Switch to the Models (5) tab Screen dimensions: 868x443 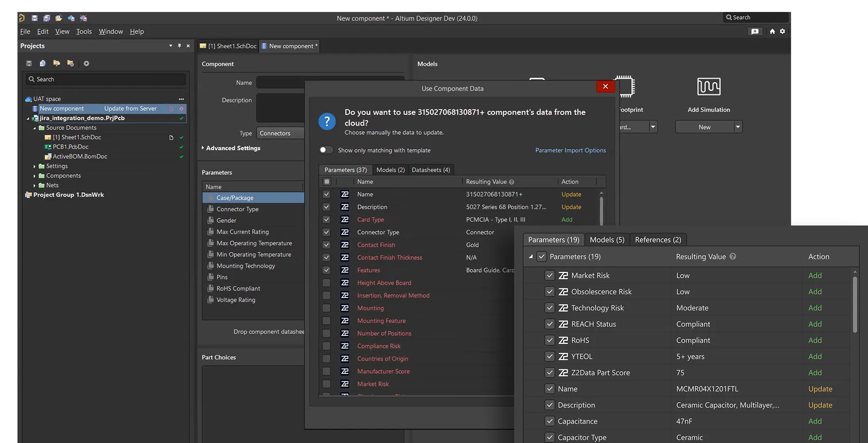point(607,240)
